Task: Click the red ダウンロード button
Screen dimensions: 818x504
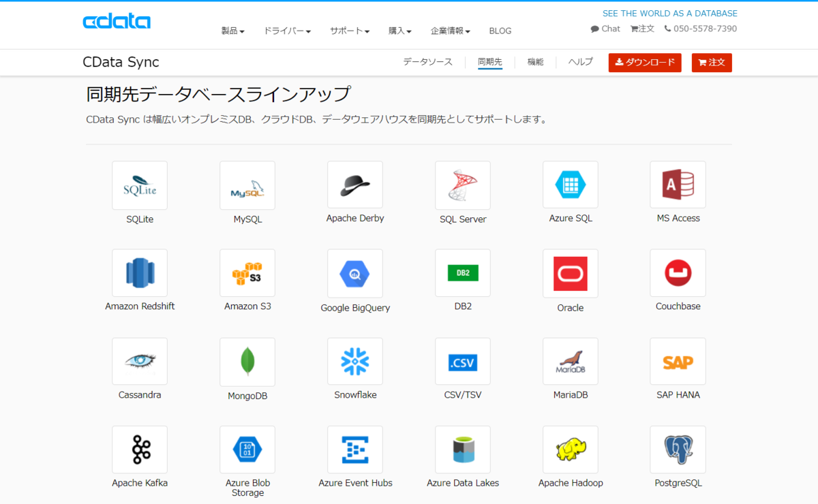Action: coord(645,63)
